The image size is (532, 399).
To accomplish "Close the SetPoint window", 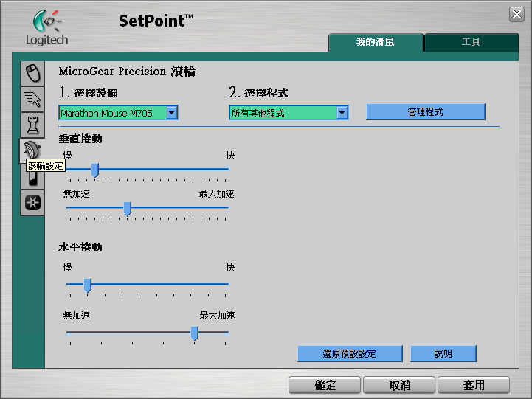I will (x=517, y=14).
